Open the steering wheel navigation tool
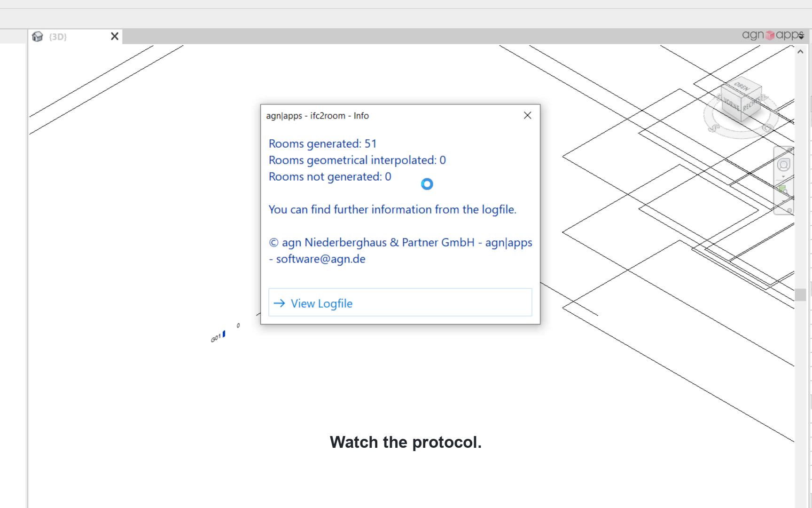Screen dimensions: 812x508 783,165
